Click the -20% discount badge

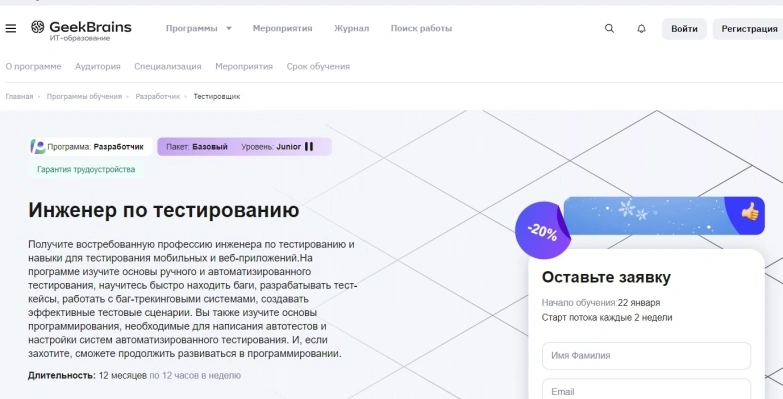click(542, 230)
